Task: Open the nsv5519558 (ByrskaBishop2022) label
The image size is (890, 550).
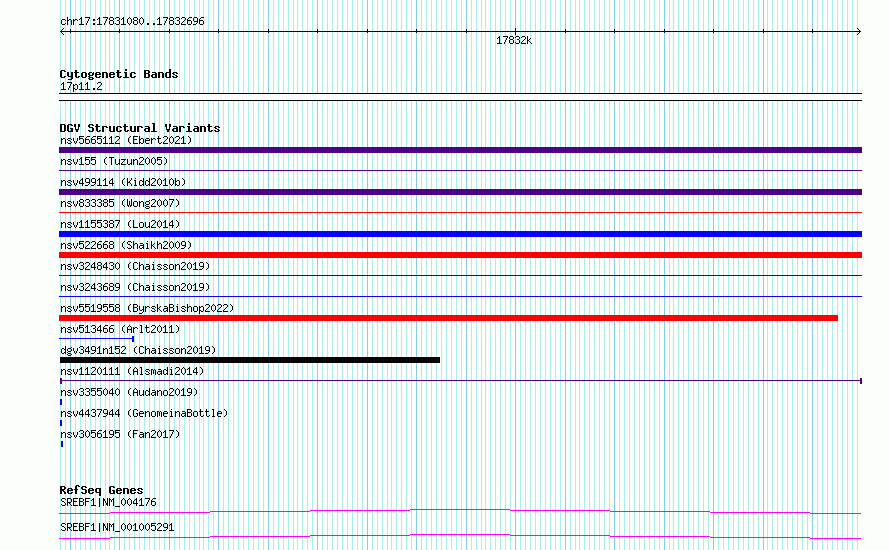Action: coord(147,308)
